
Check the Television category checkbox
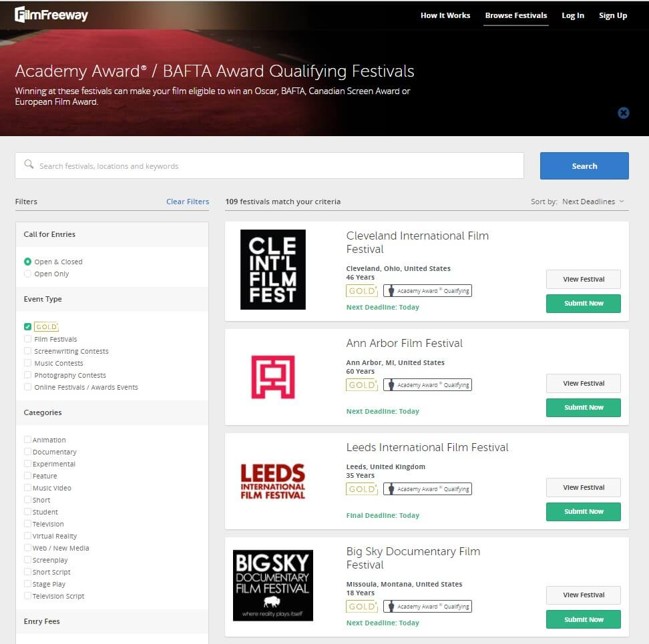point(28,523)
